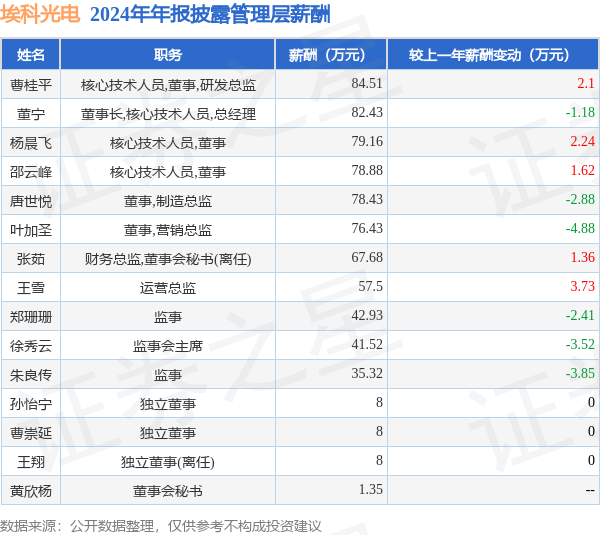This screenshot has height=535, width=600.
Task: Click the salary value '1.35'
Action: 370,490
